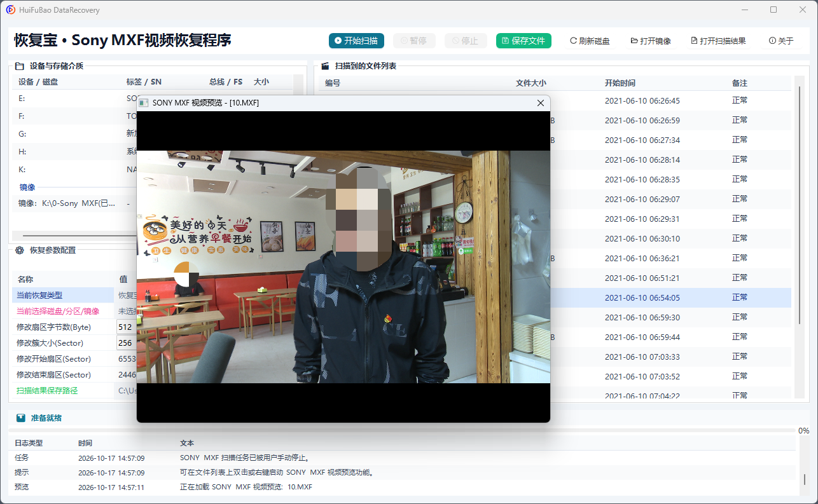Refresh disks with 刷新磁盘

(590, 41)
